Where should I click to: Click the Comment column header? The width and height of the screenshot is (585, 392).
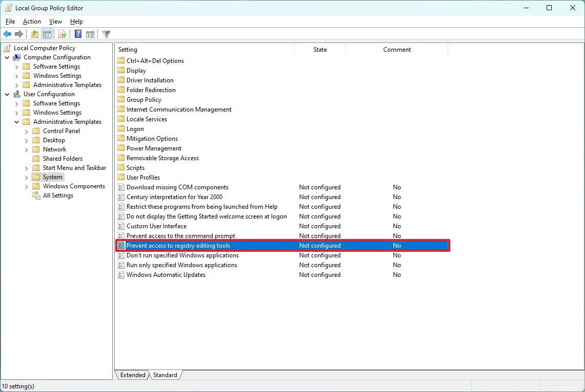(x=397, y=49)
